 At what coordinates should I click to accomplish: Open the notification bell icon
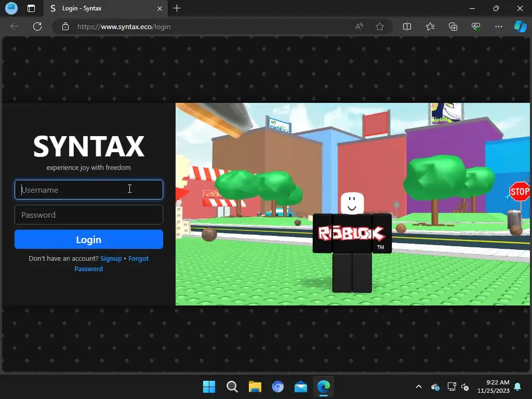point(518,387)
